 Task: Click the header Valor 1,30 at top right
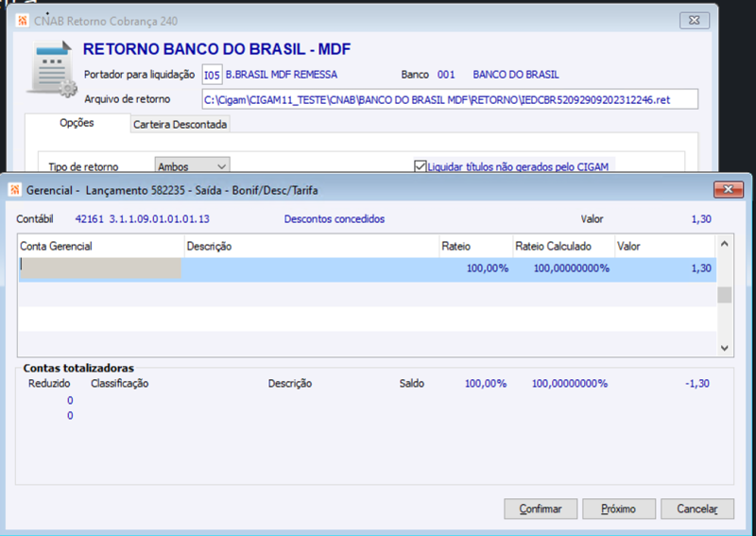701,219
